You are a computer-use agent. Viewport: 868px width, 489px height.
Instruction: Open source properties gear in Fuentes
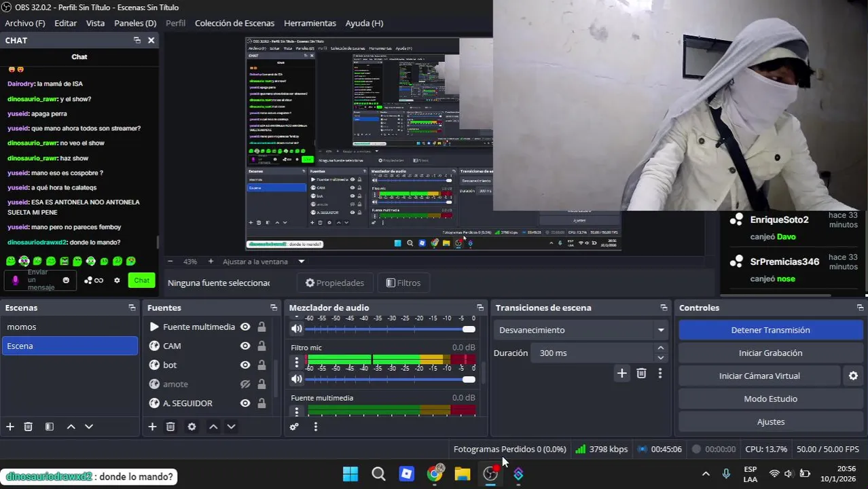[x=192, y=427]
